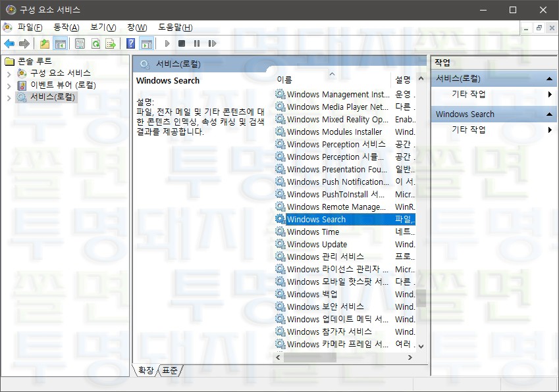Toggle the show/hide console tree icon
Screen dimensions: 559x392
click(x=61, y=43)
